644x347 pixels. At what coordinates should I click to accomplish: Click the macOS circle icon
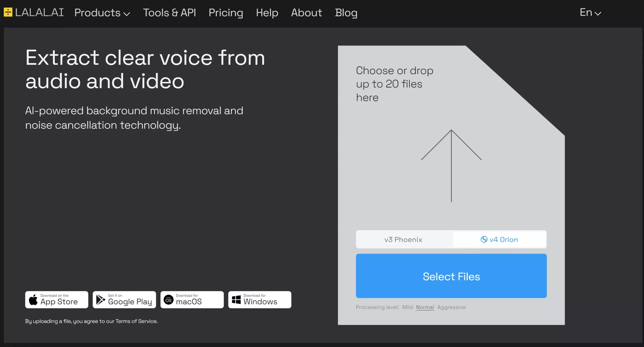click(169, 300)
